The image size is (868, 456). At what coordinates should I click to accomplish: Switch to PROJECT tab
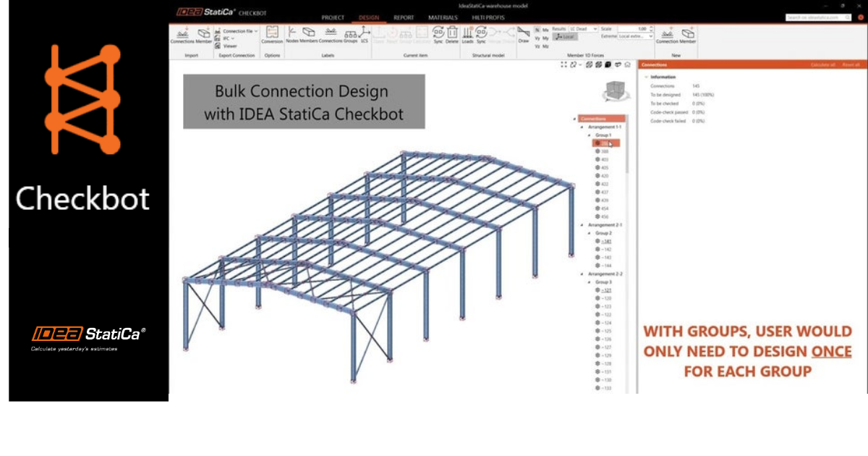(333, 17)
